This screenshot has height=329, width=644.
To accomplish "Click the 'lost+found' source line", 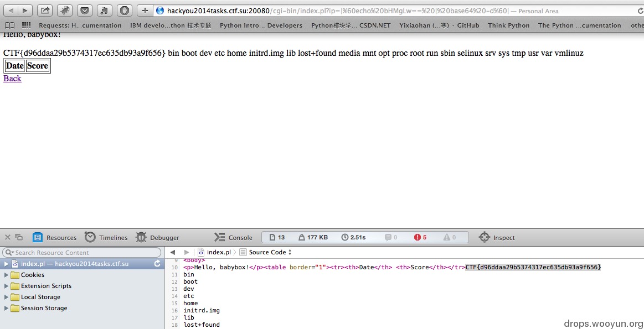I will click(202, 325).
